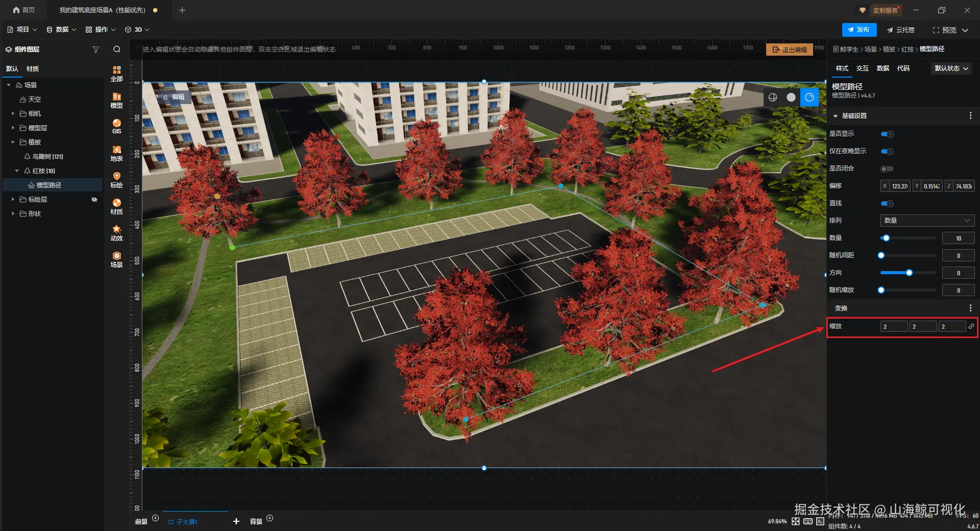This screenshot has height=531, width=980.
Task: Expand the 标绘层 folder
Action: click(x=13, y=200)
